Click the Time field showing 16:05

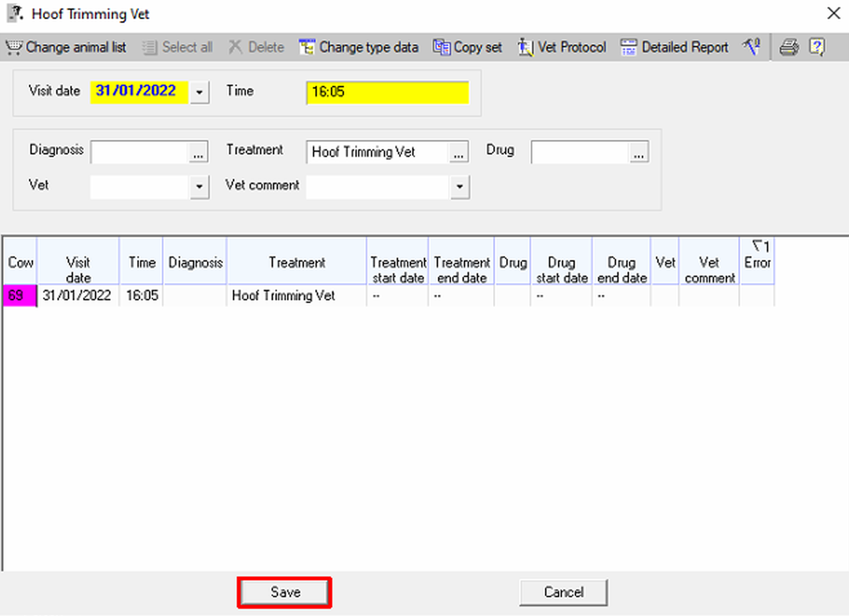388,92
